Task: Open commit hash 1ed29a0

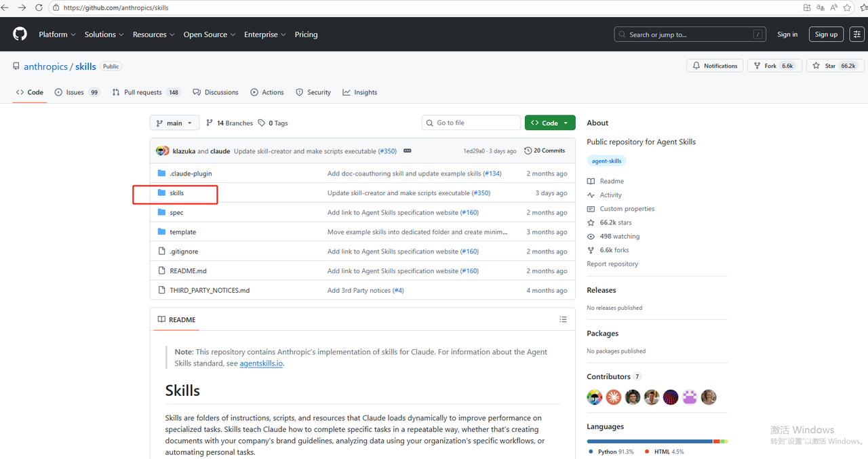Action: (x=475, y=151)
